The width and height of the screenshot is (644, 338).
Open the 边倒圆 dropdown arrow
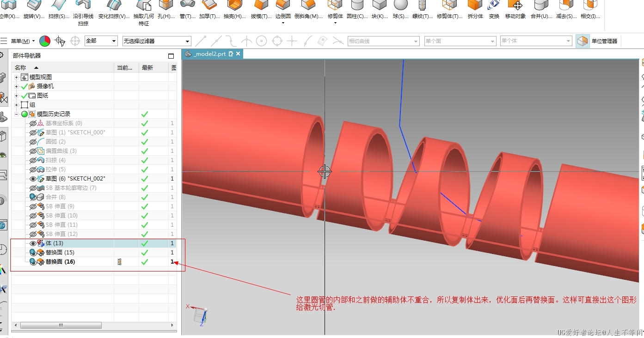click(283, 23)
